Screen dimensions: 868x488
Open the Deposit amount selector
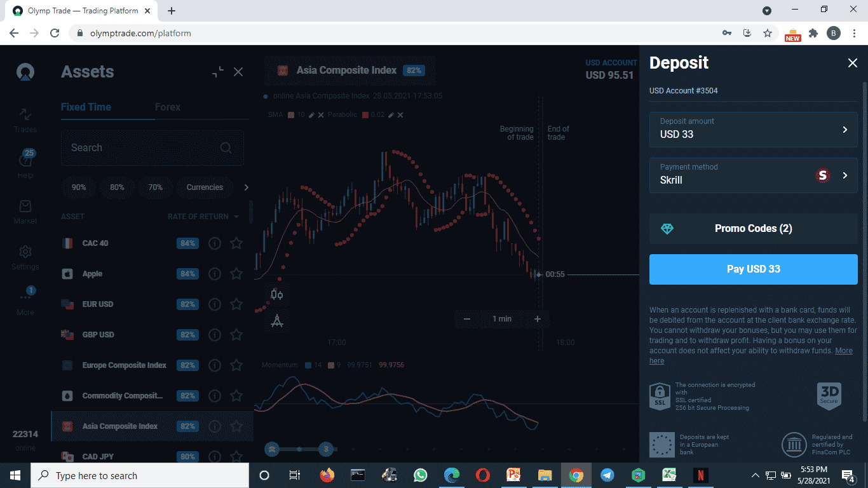[x=754, y=129]
